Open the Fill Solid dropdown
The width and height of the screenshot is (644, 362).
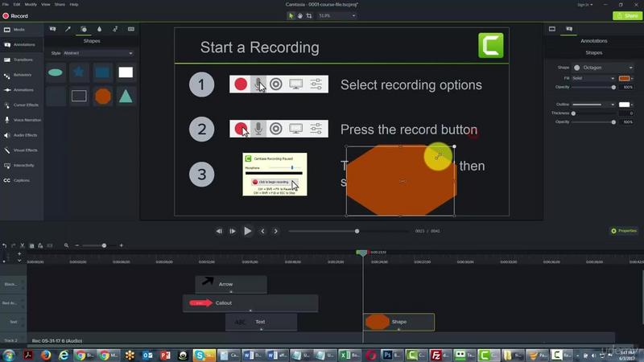[x=593, y=78]
